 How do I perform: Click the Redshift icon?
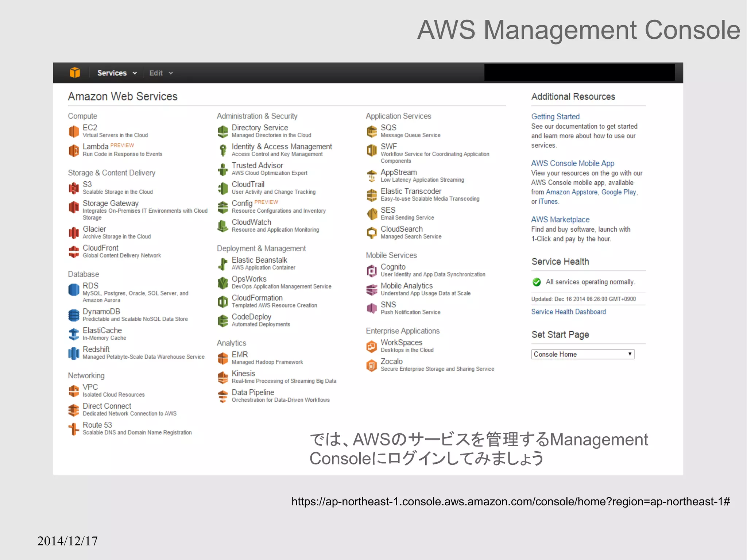point(74,353)
